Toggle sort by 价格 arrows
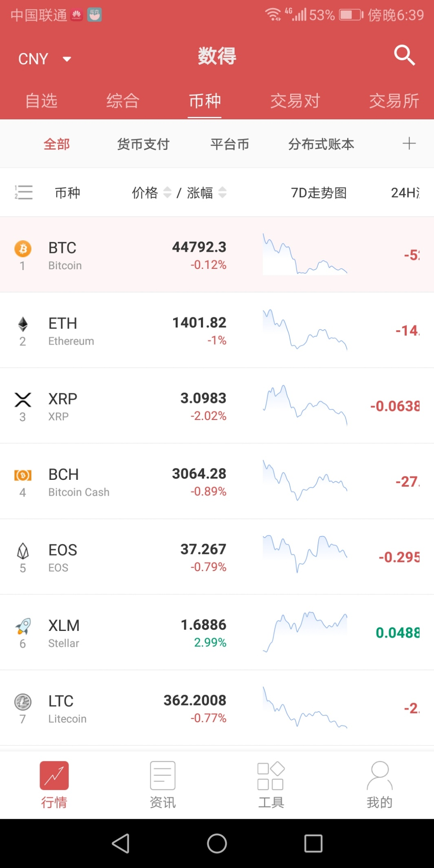This screenshot has height=868, width=434. [x=167, y=192]
